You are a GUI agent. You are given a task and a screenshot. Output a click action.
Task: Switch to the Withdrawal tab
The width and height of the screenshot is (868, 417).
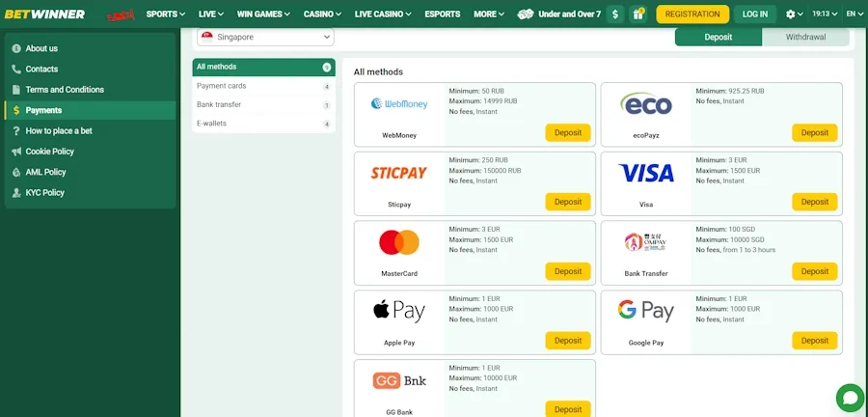[805, 37]
